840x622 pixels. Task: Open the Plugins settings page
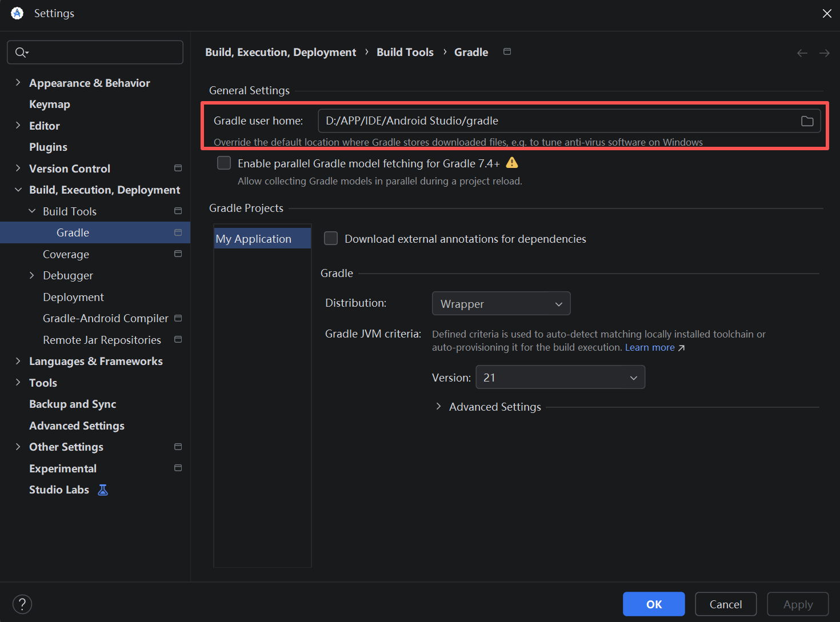[x=48, y=147]
